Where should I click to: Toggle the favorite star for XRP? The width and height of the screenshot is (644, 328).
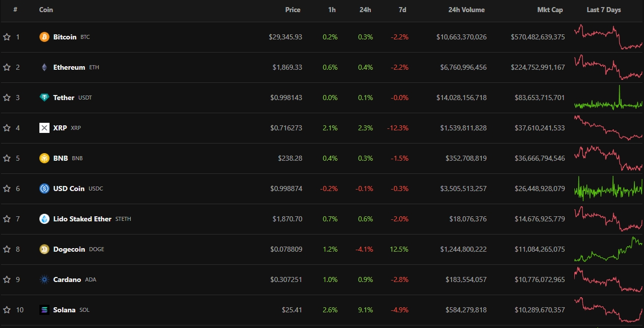7,128
